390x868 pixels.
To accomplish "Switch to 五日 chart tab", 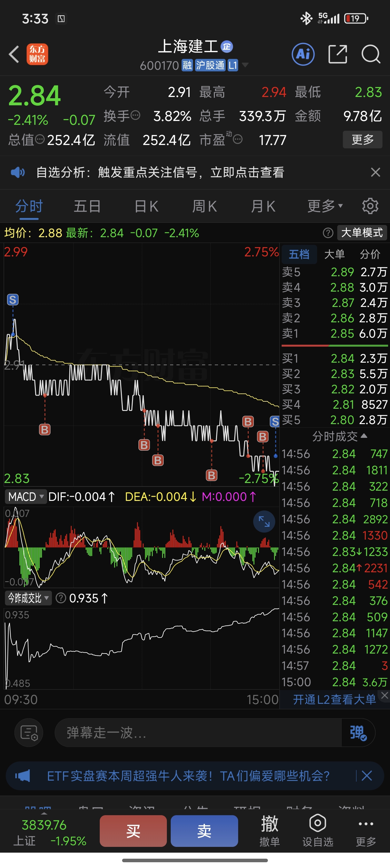I will coord(87,206).
